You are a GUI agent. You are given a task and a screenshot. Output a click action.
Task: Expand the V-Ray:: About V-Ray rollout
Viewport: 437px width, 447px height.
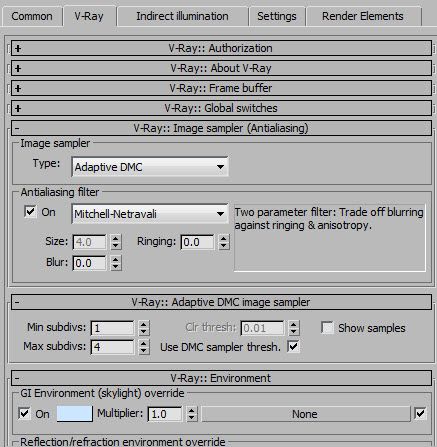pos(221,68)
